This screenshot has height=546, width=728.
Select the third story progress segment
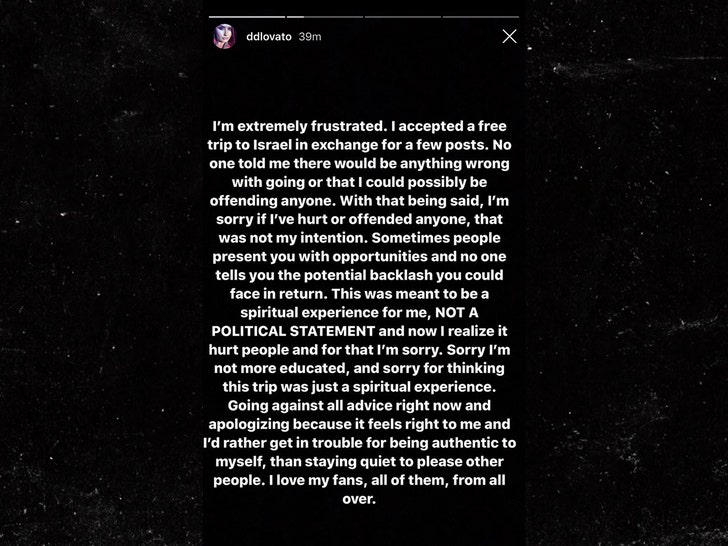click(x=403, y=17)
